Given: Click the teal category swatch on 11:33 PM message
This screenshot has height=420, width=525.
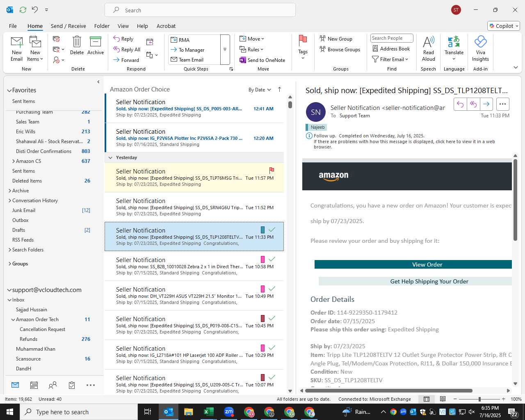Looking at the screenshot, I should (263, 230).
